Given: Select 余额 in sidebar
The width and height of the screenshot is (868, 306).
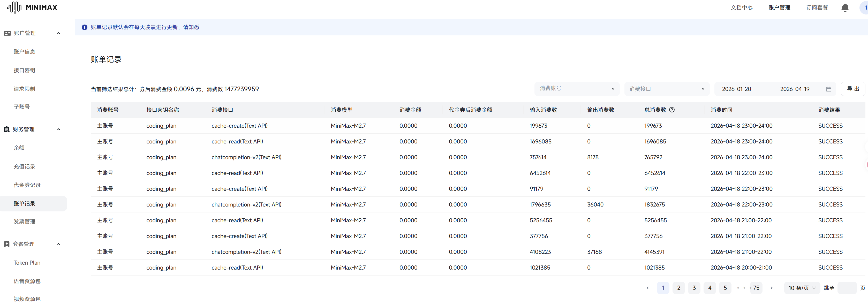Looking at the screenshot, I should pyautogui.click(x=19, y=148).
